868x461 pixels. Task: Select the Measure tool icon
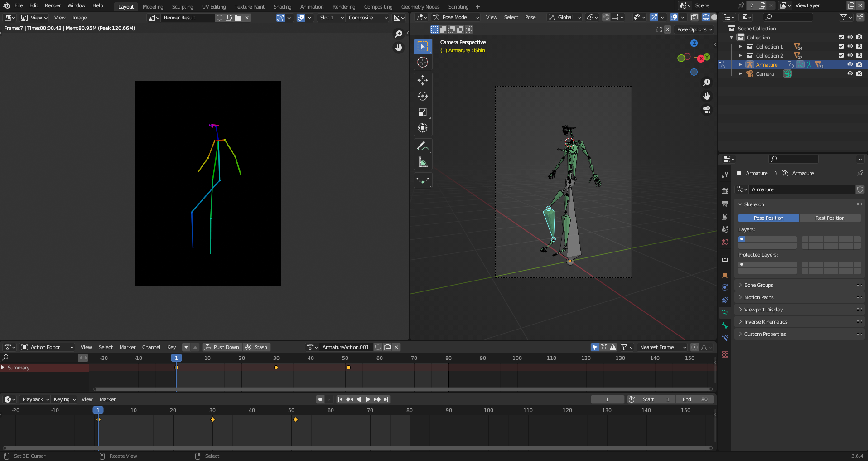point(423,162)
